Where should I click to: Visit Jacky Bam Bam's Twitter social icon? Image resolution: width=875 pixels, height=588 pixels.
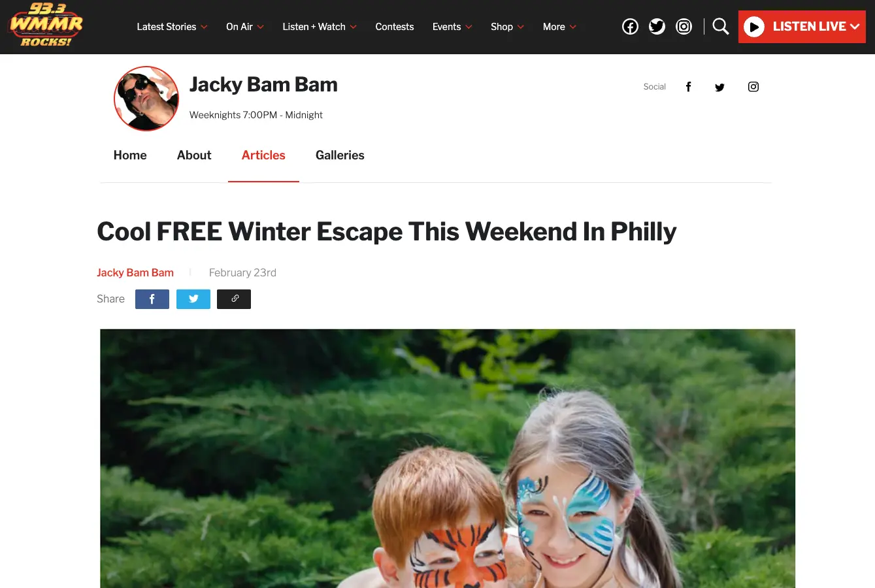pos(719,88)
